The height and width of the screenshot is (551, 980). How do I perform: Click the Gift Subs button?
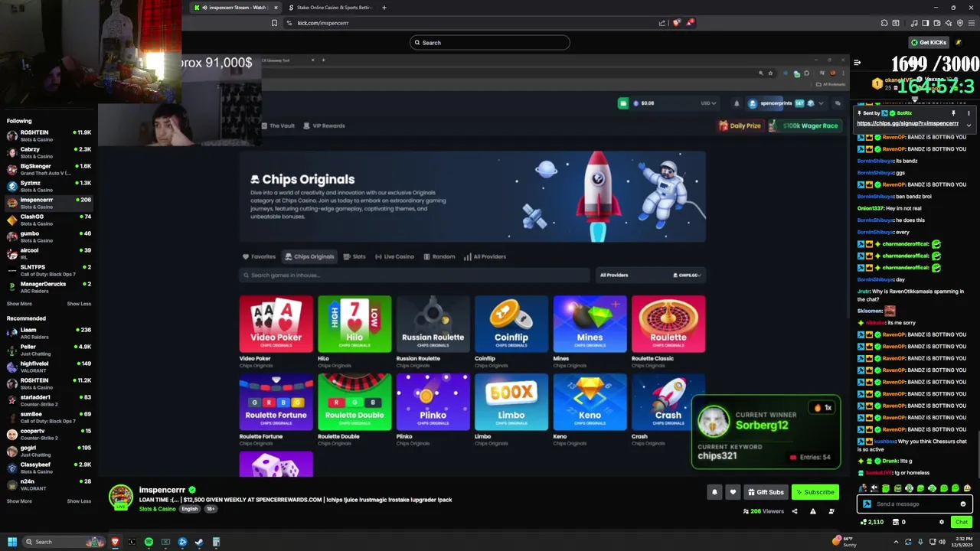pyautogui.click(x=766, y=492)
